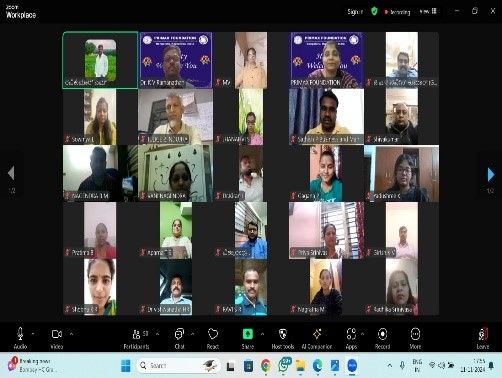Viewport: 502px width, 378px height.
Task: Click the green Share screen button
Action: point(248,334)
